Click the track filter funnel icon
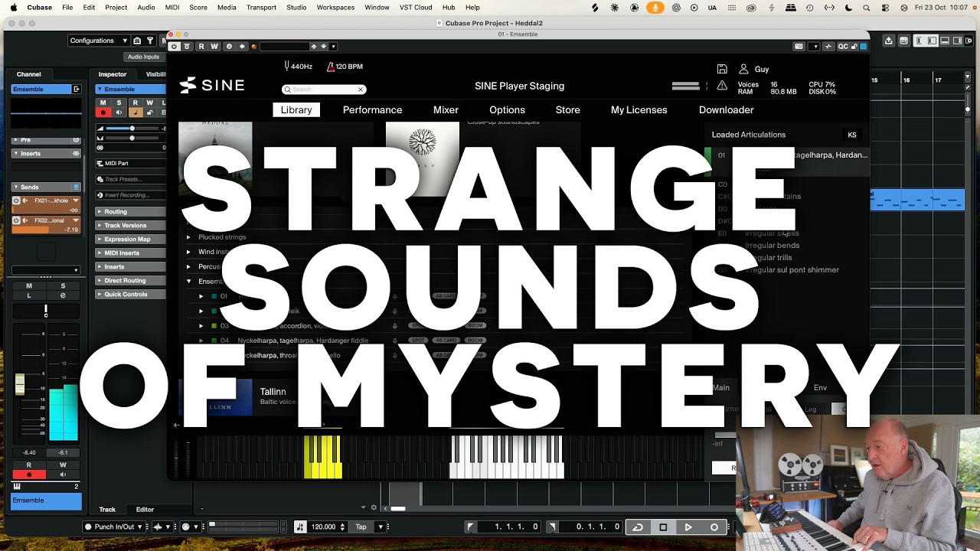Screen dimensions: 980x551 pyautogui.click(x=150, y=41)
